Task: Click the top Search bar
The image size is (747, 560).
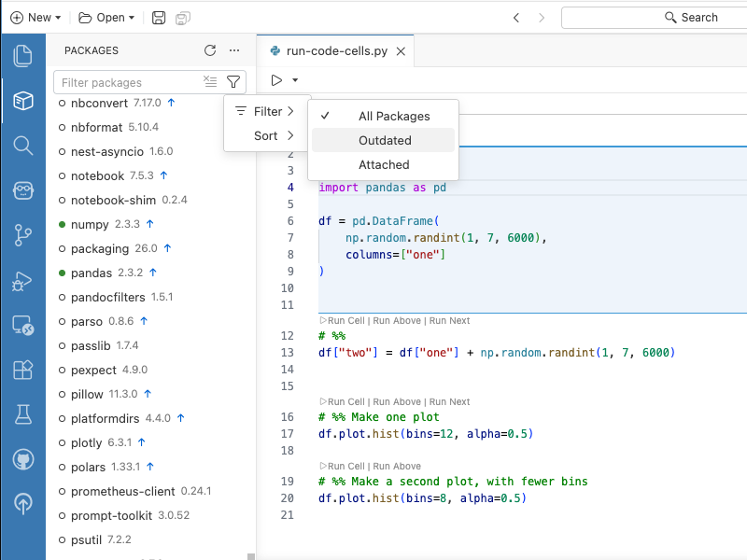Action: (654, 18)
